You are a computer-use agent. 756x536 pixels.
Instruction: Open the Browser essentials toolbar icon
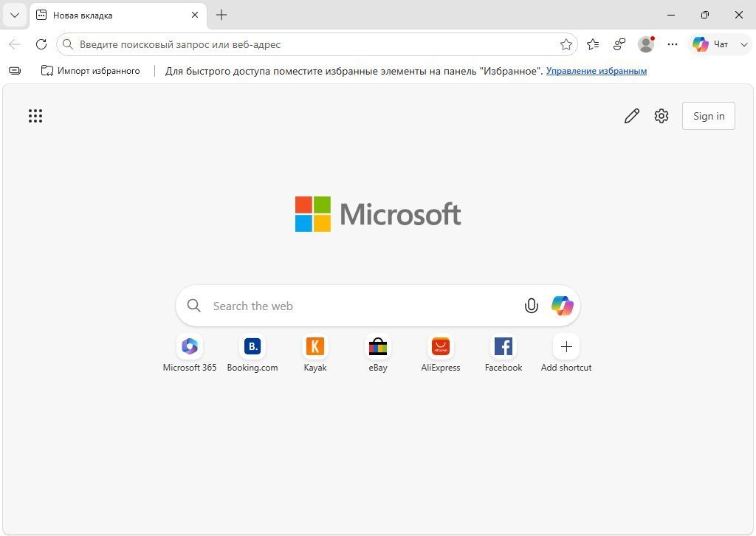(619, 44)
